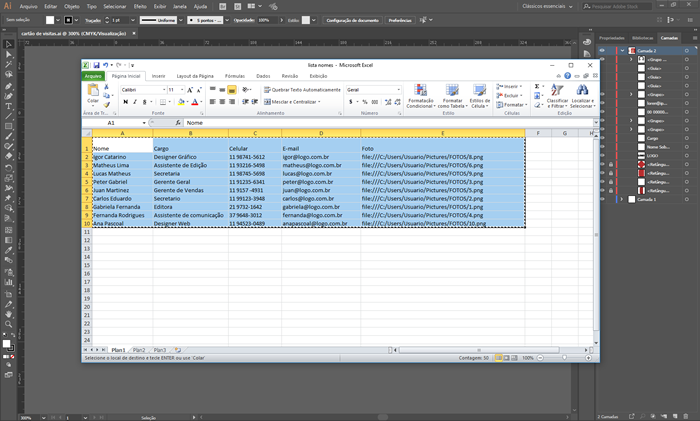The image size is (700, 421).
Task: Toggle lock on first locked Retângulo layer
Action: 611,164
